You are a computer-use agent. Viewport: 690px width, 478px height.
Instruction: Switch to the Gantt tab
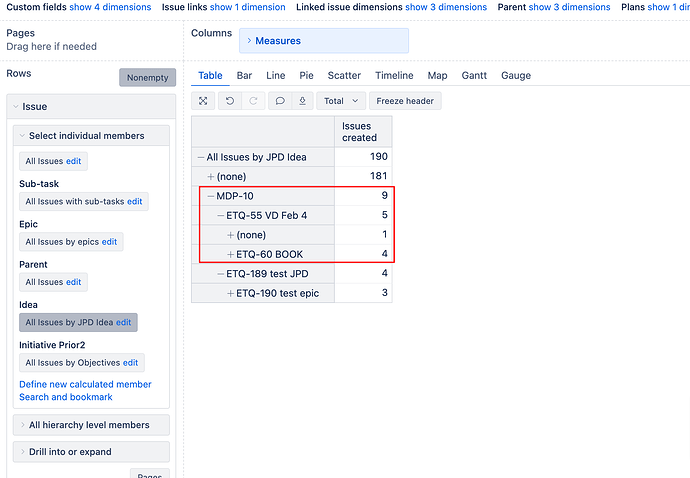(x=474, y=75)
